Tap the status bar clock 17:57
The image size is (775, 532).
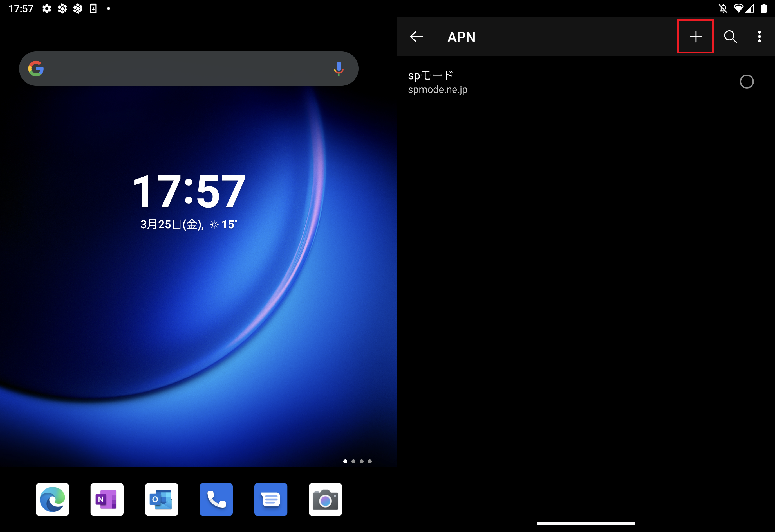pos(21,9)
